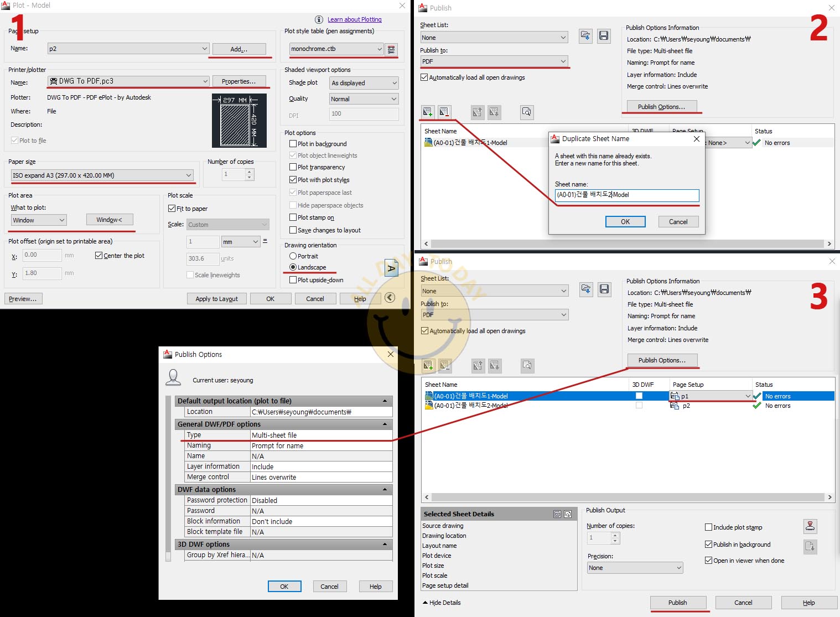Toggle Center the plot checkbox

pos(98,256)
